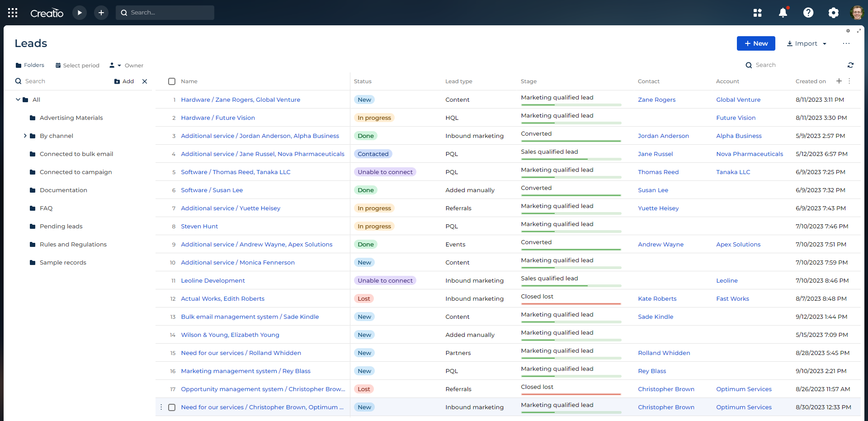
Task: Open the help question mark icon
Action: 808,13
